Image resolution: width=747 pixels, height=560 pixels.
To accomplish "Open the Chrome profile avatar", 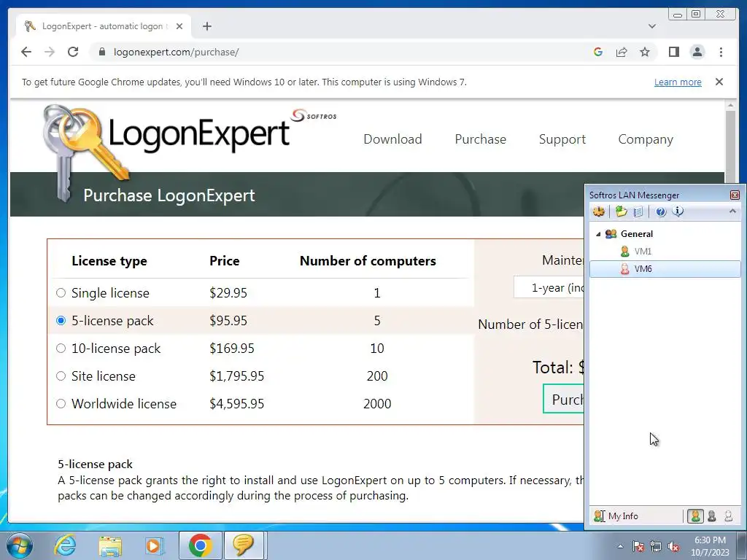I will click(697, 52).
